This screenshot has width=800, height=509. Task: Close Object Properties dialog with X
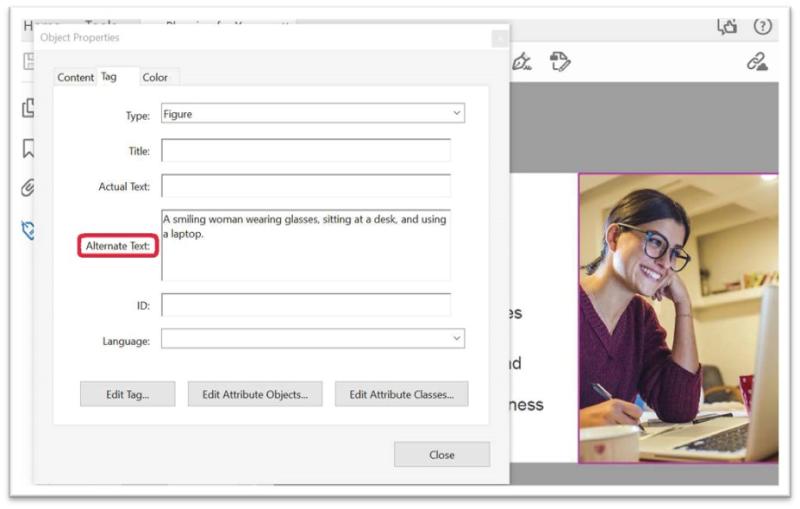[499, 38]
